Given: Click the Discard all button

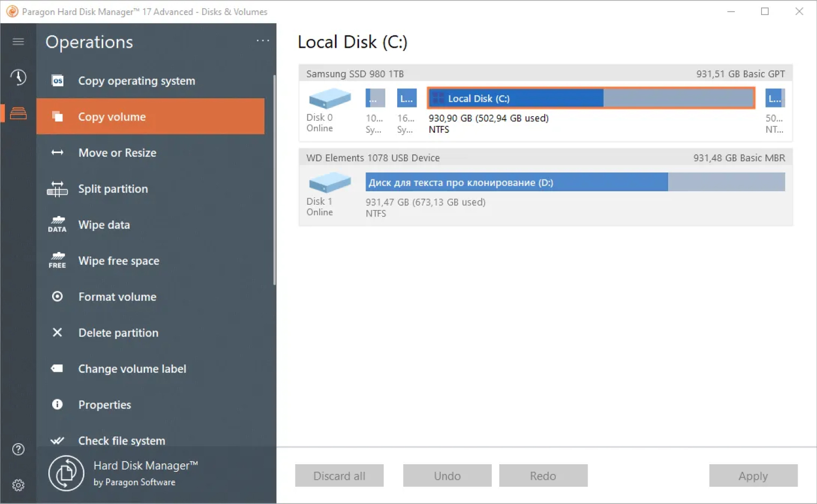Looking at the screenshot, I should [339, 476].
